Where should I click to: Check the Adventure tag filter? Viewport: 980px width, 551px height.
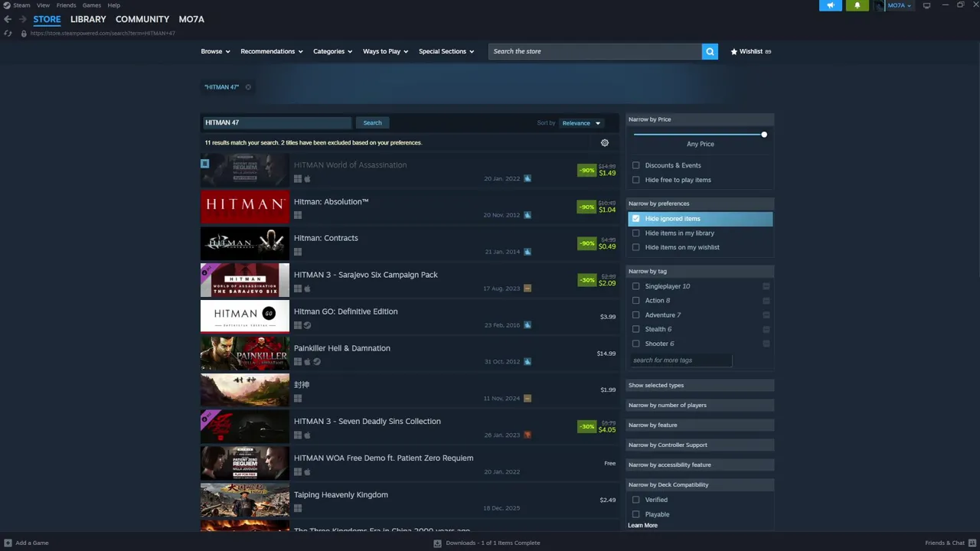tap(635, 315)
